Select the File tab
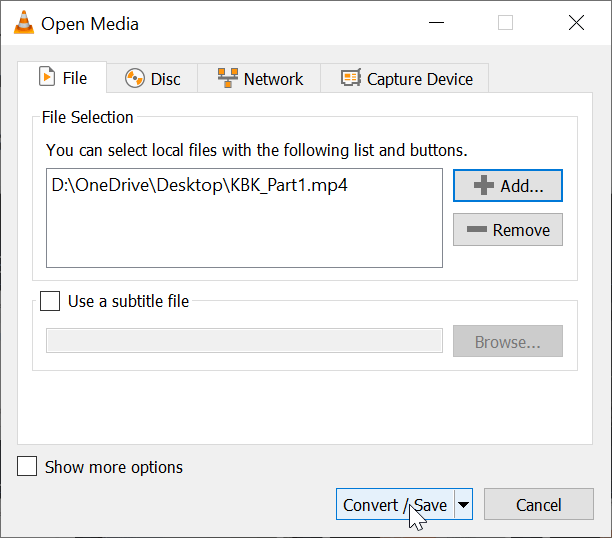Image resolution: width=612 pixels, height=538 pixels. point(62,77)
